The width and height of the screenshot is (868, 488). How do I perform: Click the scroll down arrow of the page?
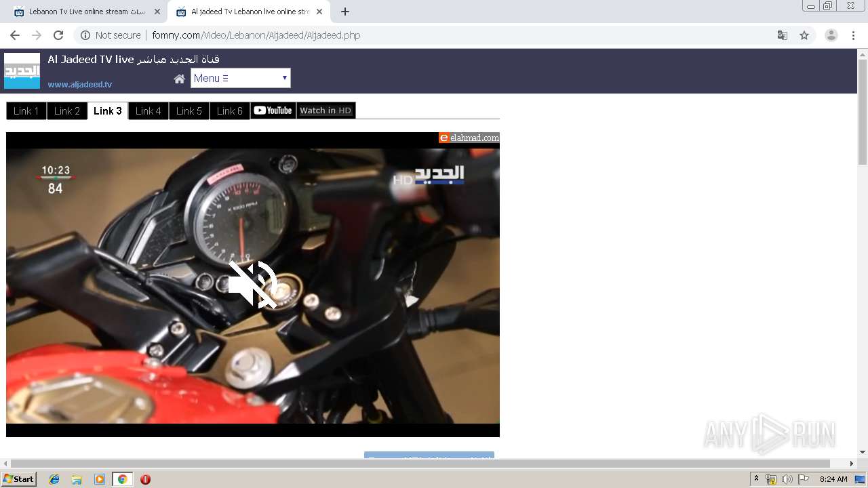[x=863, y=452]
